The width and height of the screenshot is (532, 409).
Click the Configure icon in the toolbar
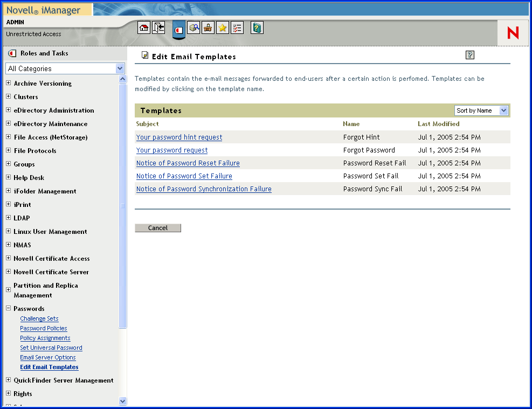coord(208,27)
